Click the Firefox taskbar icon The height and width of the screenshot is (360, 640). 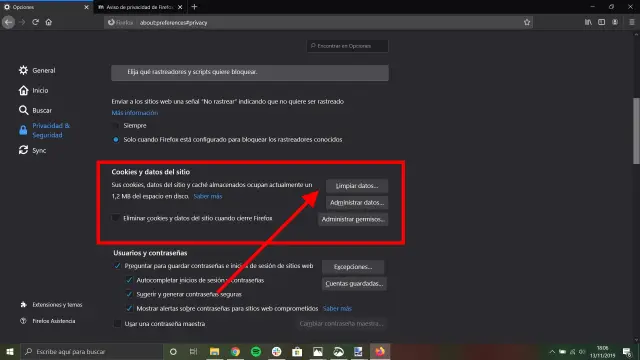point(380,351)
